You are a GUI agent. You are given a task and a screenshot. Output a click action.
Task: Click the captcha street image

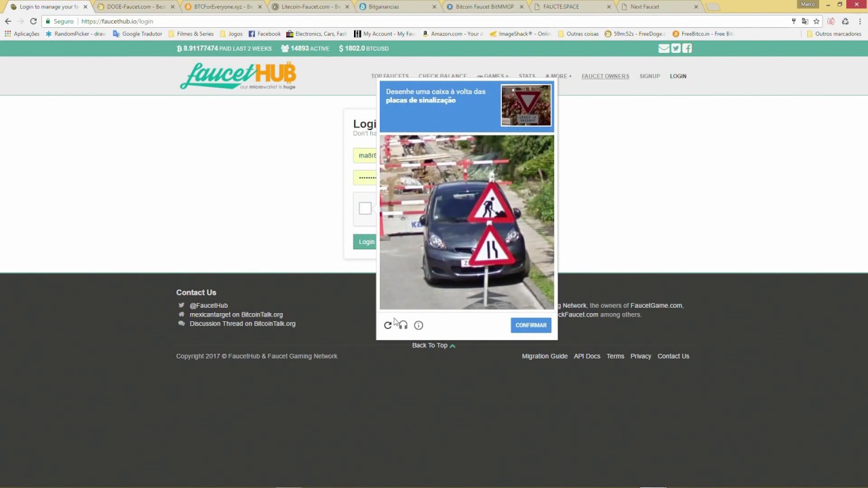[467, 222]
